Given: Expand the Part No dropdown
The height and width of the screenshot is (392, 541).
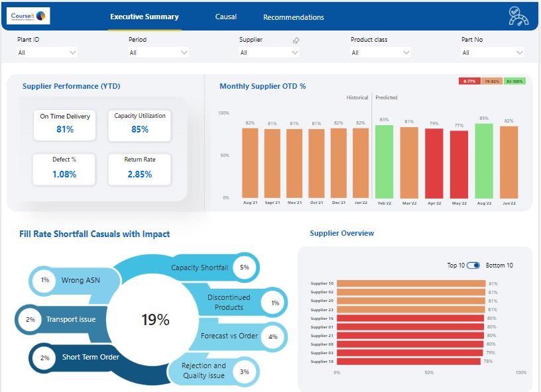Looking at the screenshot, I should coord(493,52).
